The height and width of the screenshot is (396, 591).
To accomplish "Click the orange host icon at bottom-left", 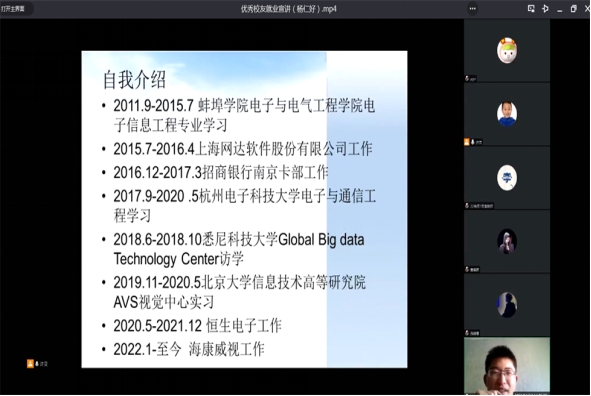I will point(30,364).
